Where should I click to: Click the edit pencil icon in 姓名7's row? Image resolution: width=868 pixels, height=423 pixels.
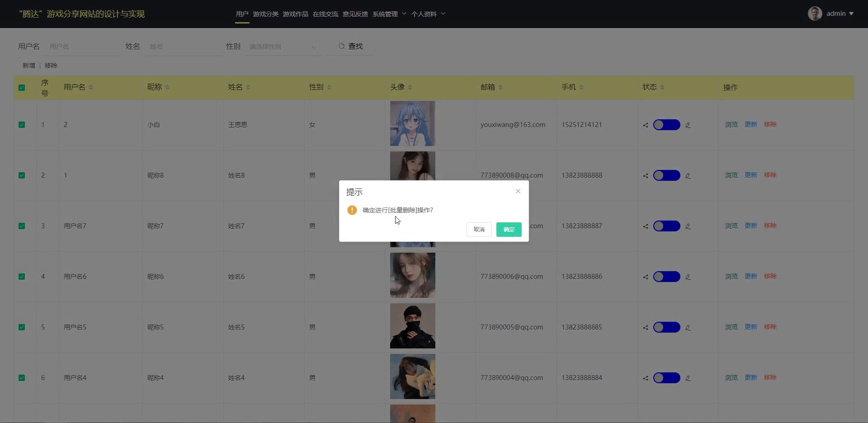[688, 226]
